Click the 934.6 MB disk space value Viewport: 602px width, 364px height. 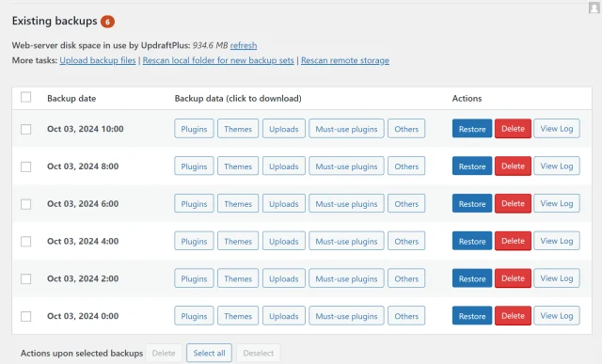[x=210, y=45]
